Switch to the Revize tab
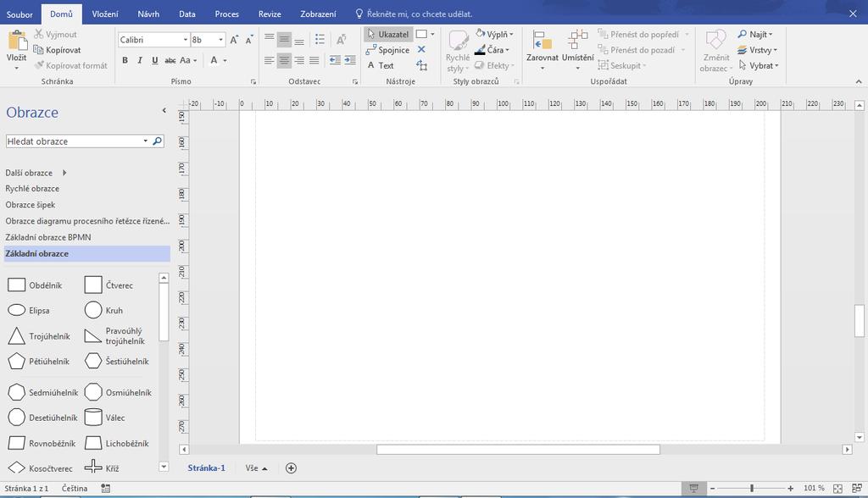The image size is (868, 498). (x=270, y=14)
